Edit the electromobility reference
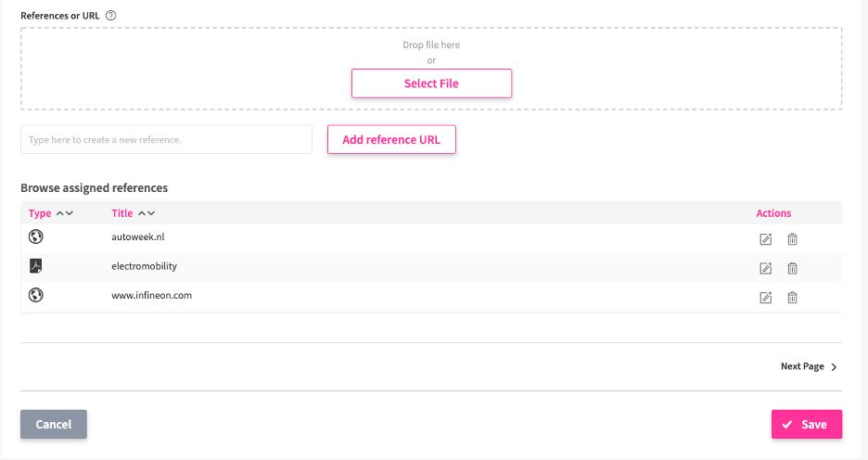This screenshot has width=868, height=460. (x=766, y=269)
